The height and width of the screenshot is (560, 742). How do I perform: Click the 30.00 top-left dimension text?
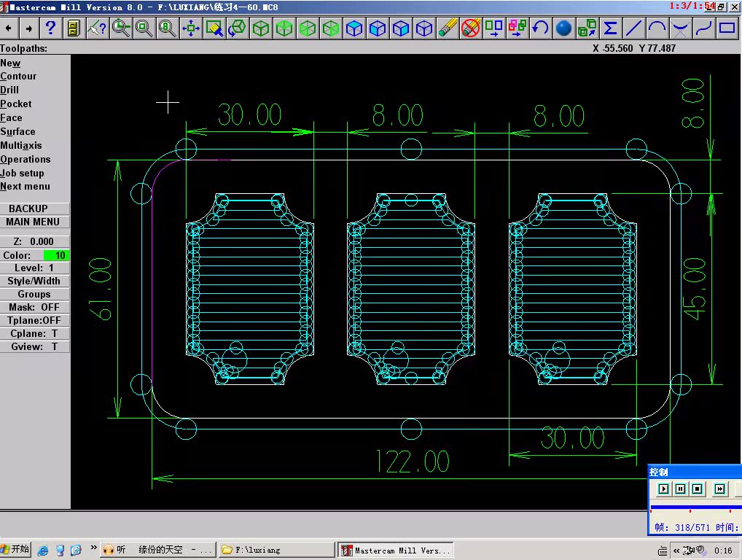pos(250,115)
